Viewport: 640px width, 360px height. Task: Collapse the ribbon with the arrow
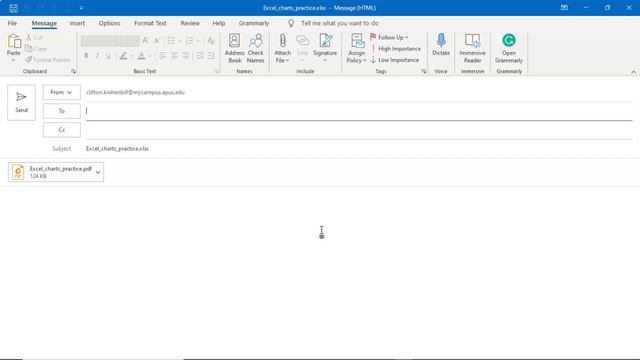(633, 72)
